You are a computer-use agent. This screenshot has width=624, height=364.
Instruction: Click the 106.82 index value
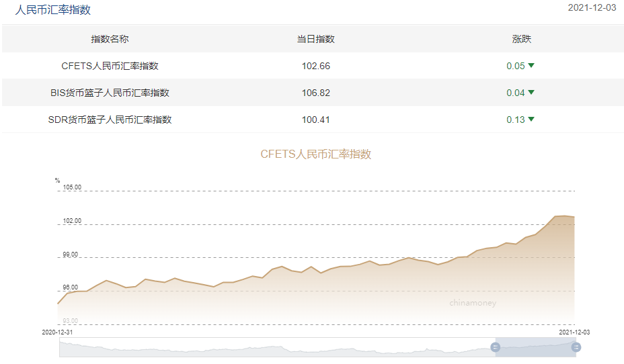click(316, 93)
